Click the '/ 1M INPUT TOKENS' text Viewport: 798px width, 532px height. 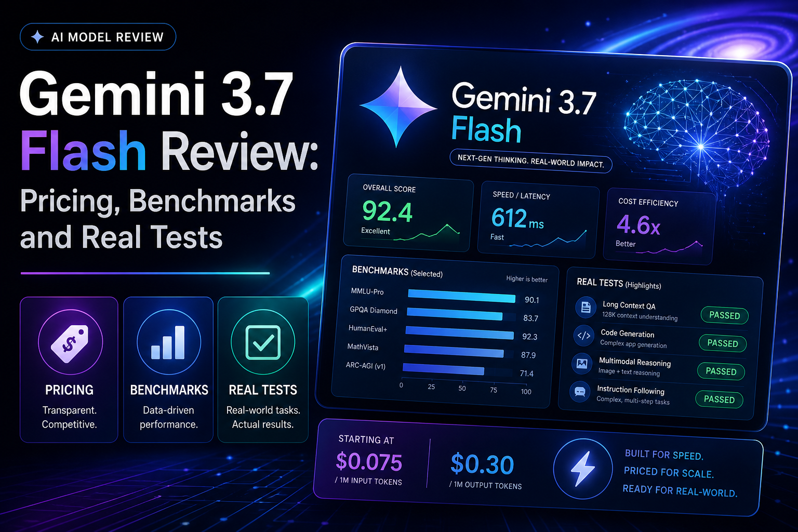tap(368, 481)
